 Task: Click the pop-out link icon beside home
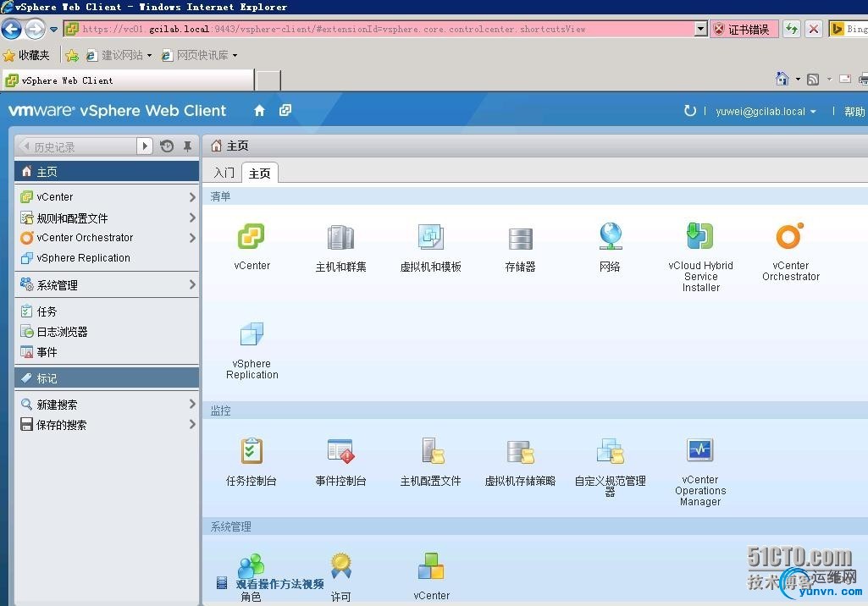click(285, 110)
